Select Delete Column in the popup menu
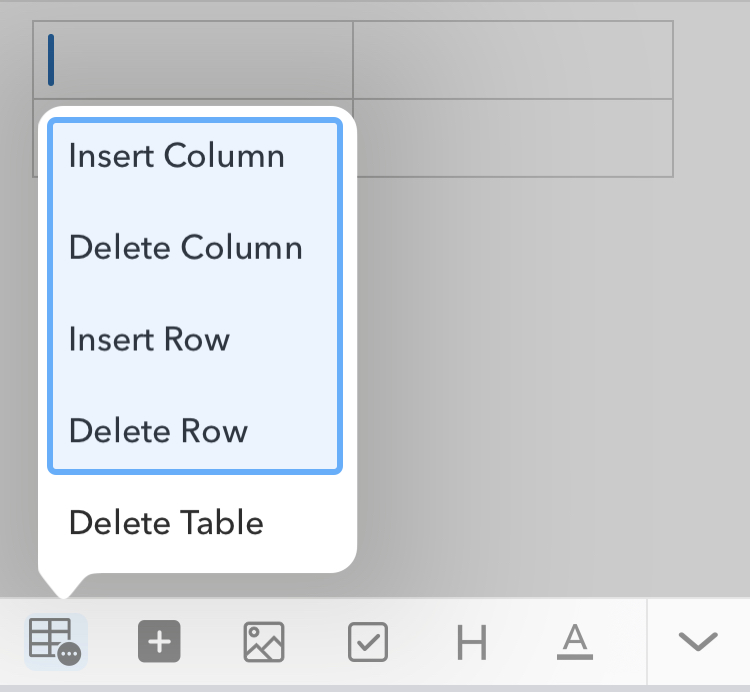 186,247
